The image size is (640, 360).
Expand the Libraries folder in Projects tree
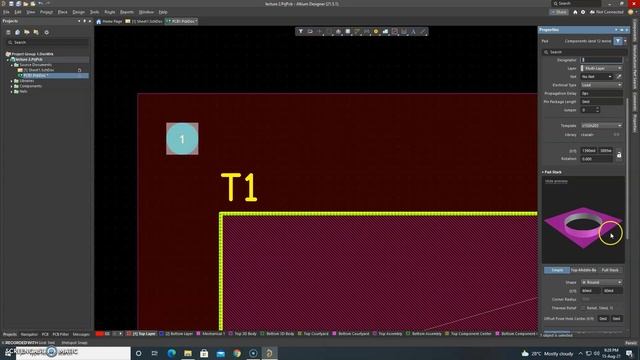point(11,81)
